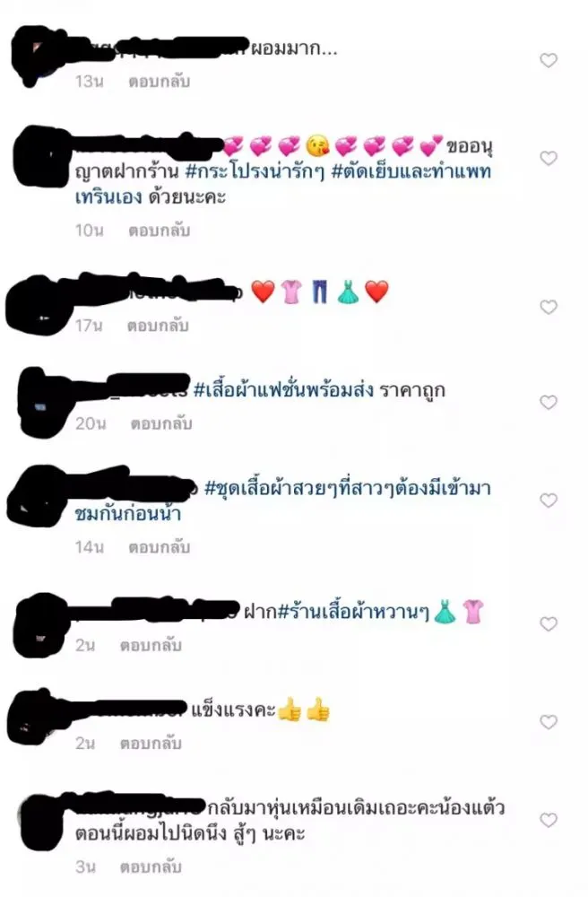
Task: Tap heart on the #กระโปรงน่ารักๆ comment
Action: [x=549, y=158]
